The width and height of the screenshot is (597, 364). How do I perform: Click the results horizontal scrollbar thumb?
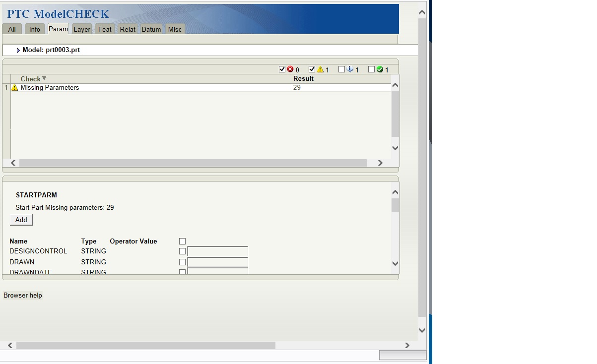point(193,163)
